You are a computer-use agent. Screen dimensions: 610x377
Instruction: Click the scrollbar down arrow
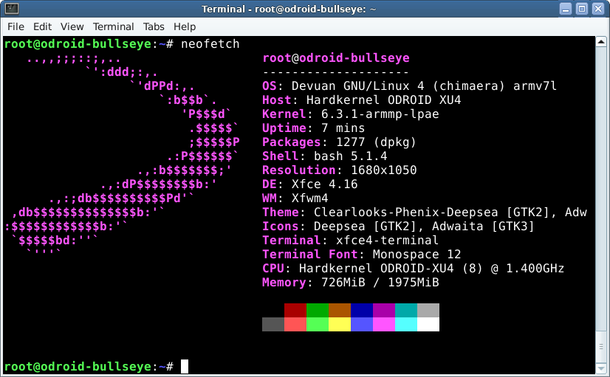601,368
